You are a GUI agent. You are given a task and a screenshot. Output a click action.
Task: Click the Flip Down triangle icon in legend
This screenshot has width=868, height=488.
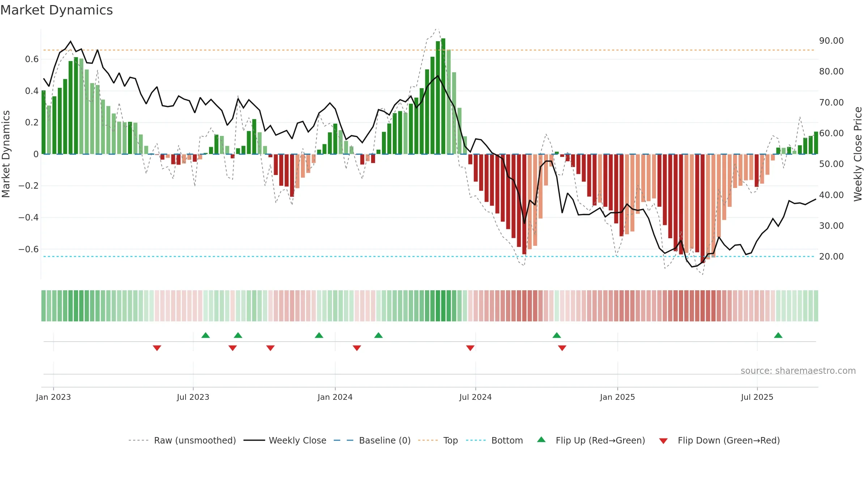663,441
